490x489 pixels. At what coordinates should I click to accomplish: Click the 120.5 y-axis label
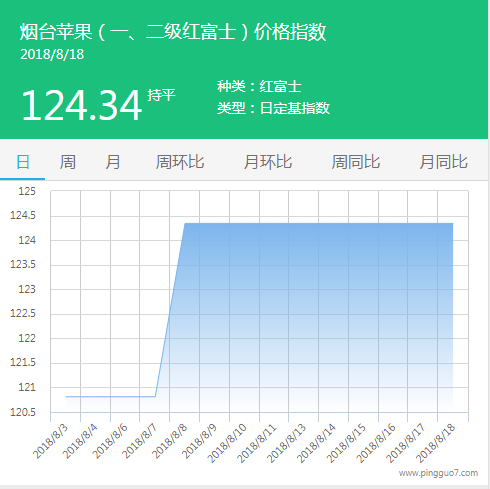(x=23, y=412)
